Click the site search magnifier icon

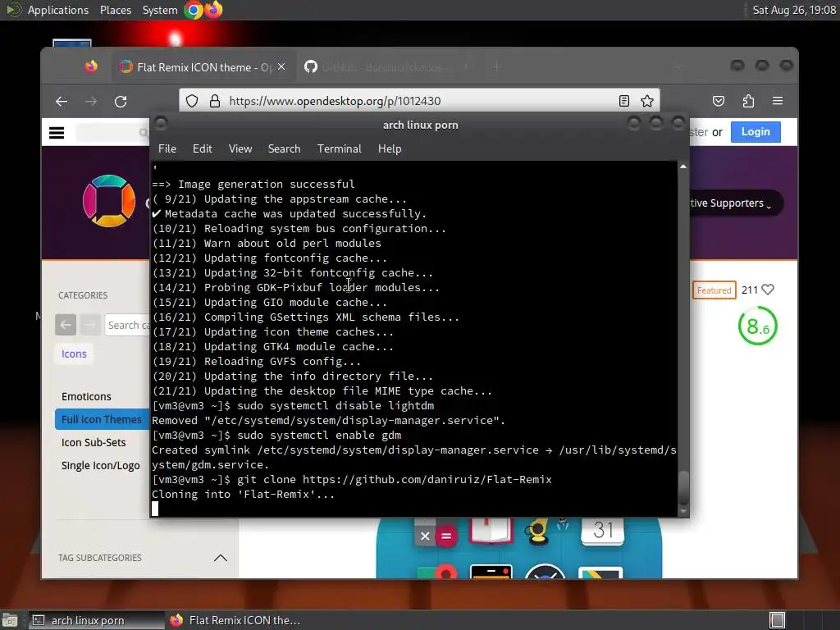143,132
